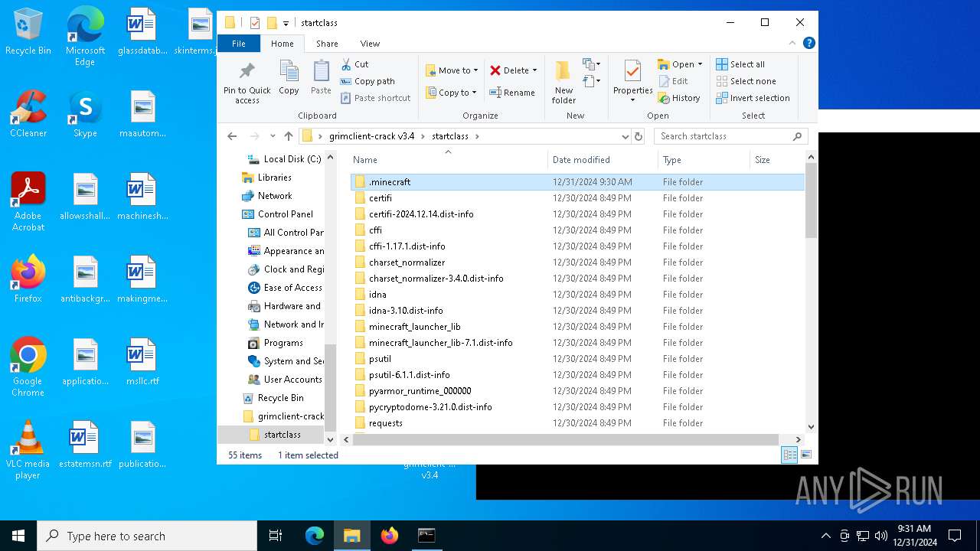Switch to the View ribbon tab

370,44
